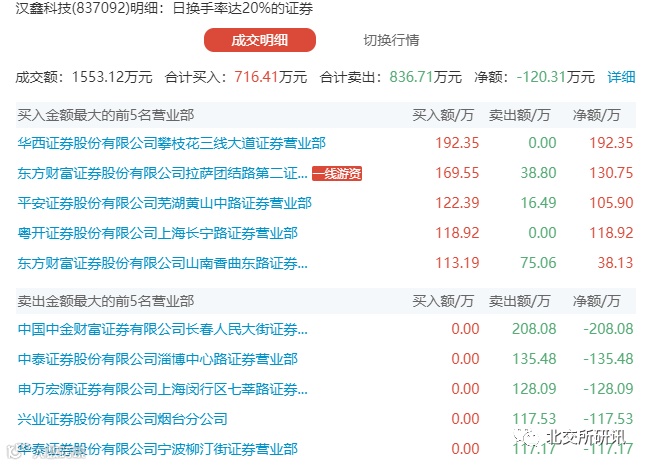Click 净额/万 header in buy table
This screenshot has width=646, height=465.
point(597,115)
